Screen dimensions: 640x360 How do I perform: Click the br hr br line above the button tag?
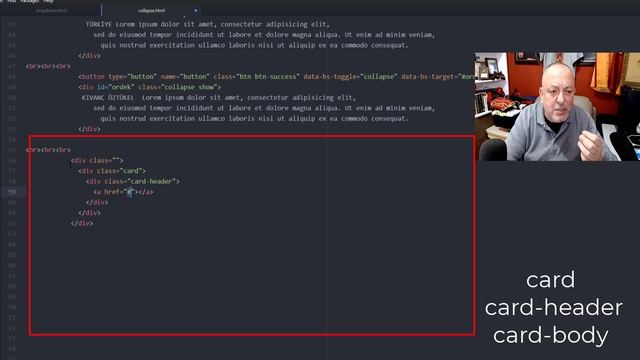pyautogui.click(x=48, y=66)
